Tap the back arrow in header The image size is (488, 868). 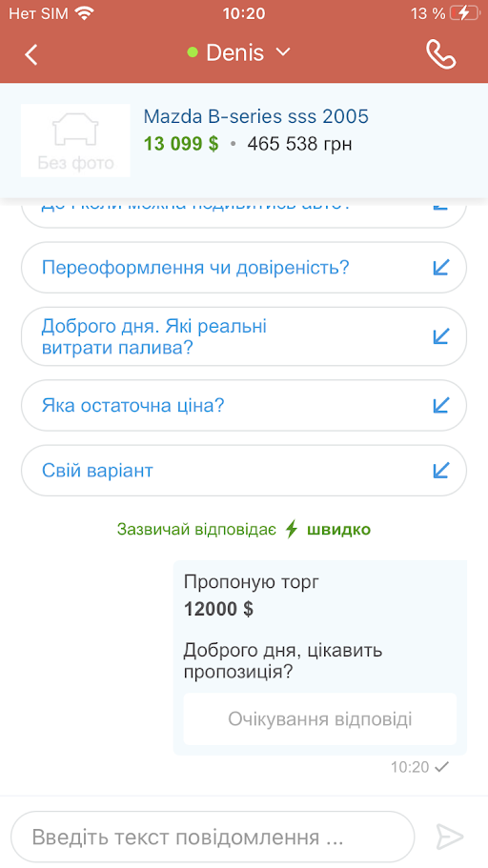pyautogui.click(x=31, y=54)
